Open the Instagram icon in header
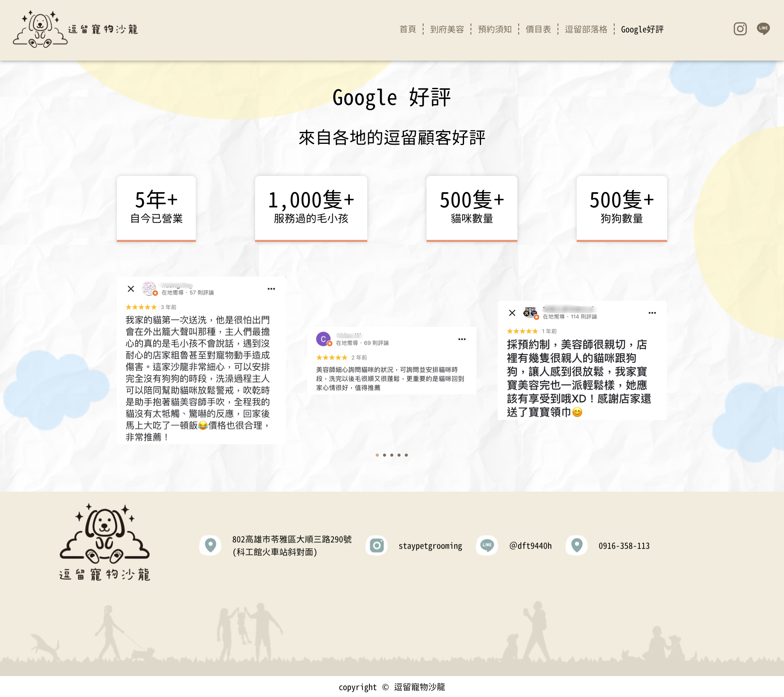784x697 pixels. tap(740, 29)
